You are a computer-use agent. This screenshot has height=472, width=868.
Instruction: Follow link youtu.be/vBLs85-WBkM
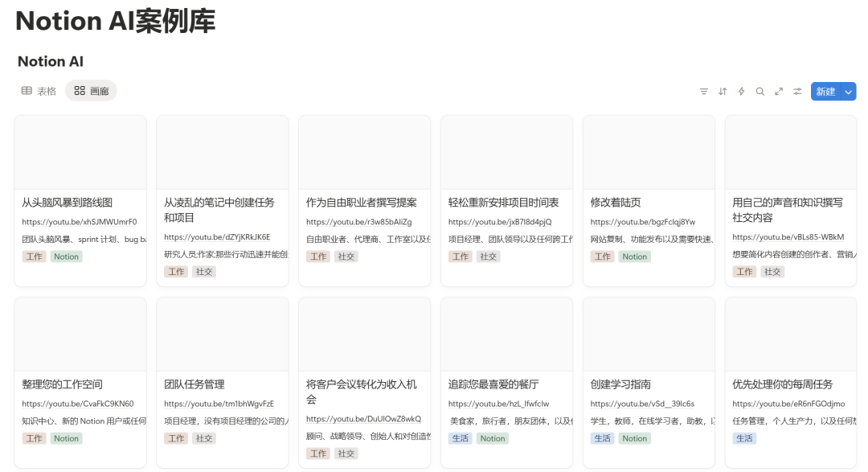click(x=788, y=236)
